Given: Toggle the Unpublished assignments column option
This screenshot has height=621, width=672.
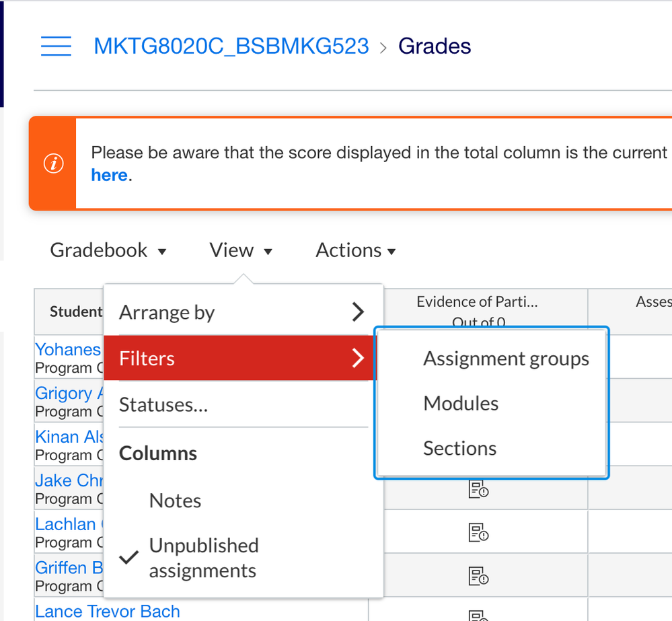Looking at the screenshot, I should [202, 558].
